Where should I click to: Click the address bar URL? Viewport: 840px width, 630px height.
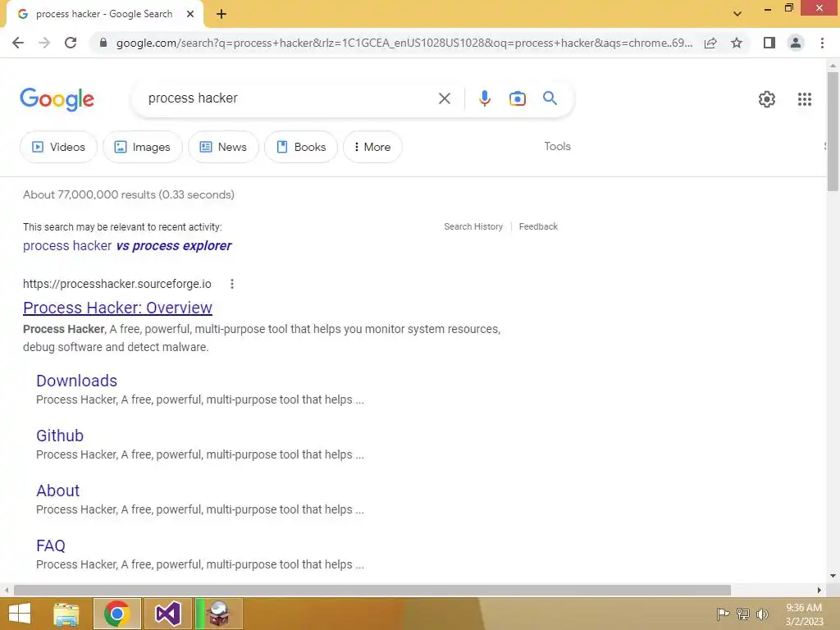(x=404, y=43)
